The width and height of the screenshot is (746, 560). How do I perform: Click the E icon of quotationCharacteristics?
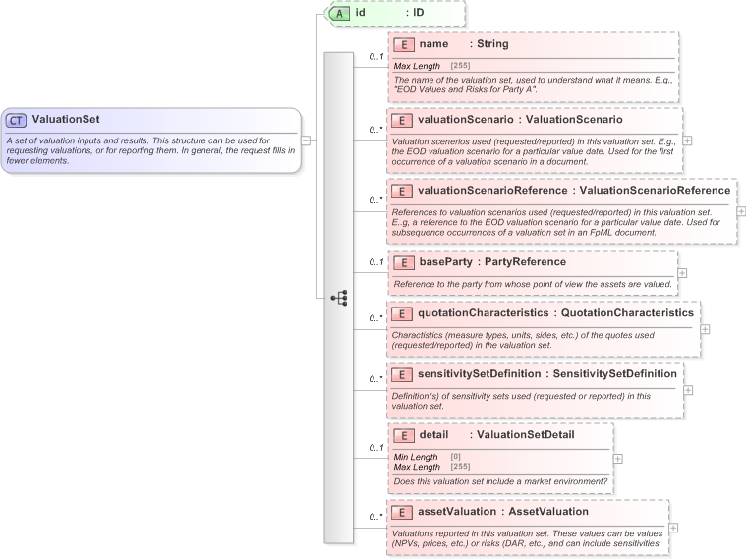pyautogui.click(x=402, y=313)
